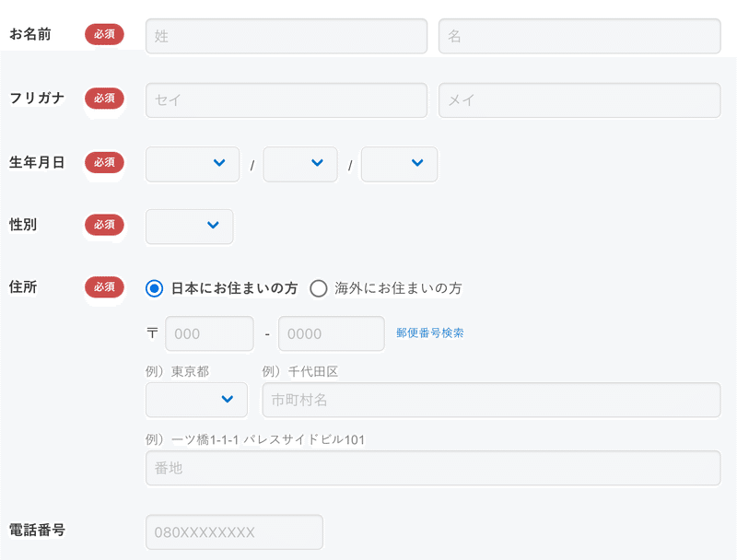Viewport: 737px width, 560px height.
Task: Click the 住所 label text
Action: (x=23, y=287)
